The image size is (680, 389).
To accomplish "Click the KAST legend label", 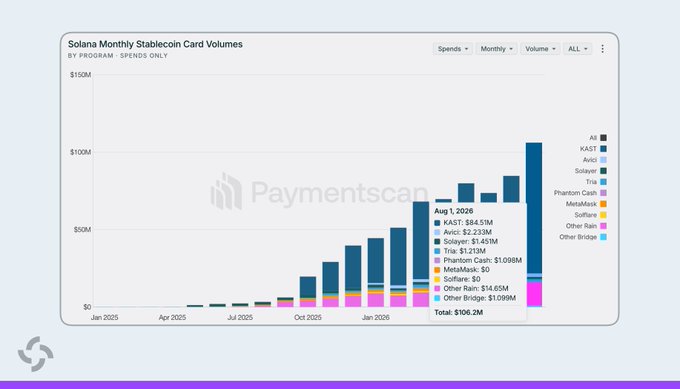I will pos(588,149).
